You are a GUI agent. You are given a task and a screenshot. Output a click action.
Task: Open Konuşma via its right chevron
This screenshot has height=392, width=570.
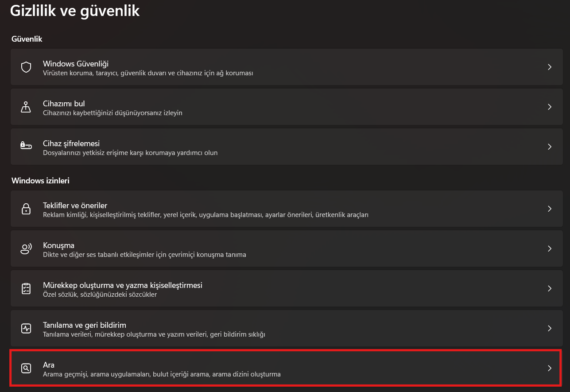550,248
